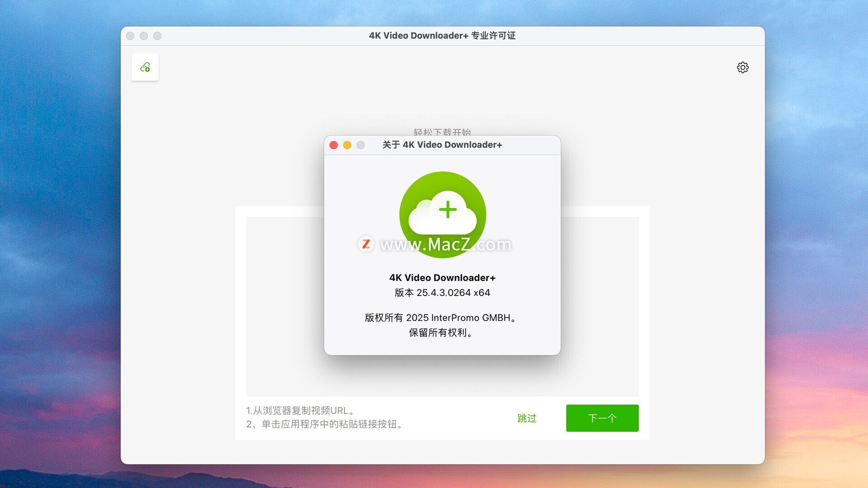The height and width of the screenshot is (488, 868).
Task: Click instruction step 从浏览器复制视频URL
Action: pos(300,411)
